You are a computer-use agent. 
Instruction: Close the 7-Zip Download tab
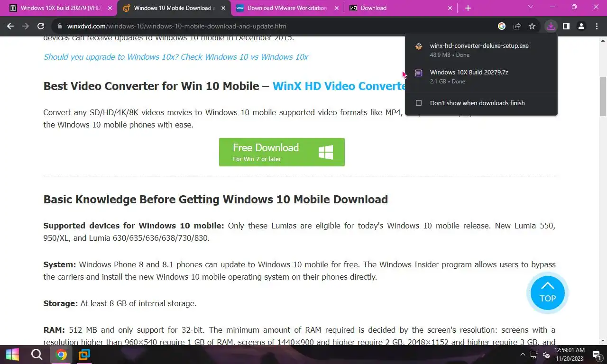coord(450,8)
